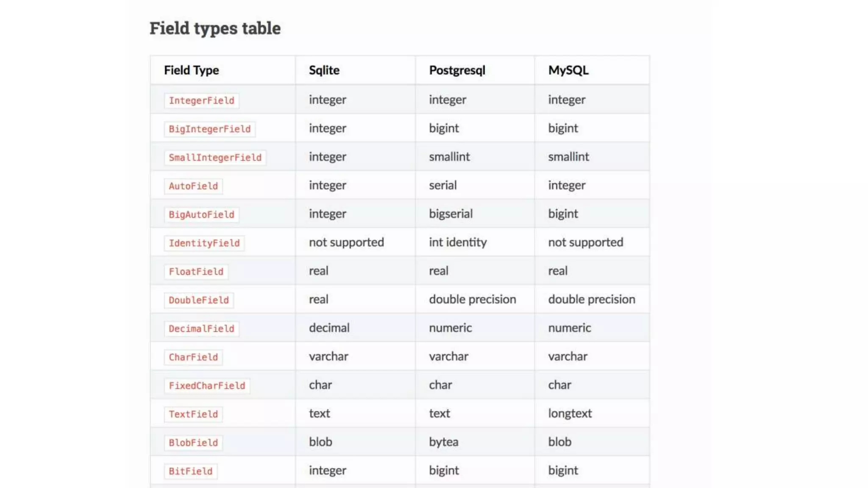Open the TextField field type
Viewport: 868px width, 488px height.
point(193,414)
